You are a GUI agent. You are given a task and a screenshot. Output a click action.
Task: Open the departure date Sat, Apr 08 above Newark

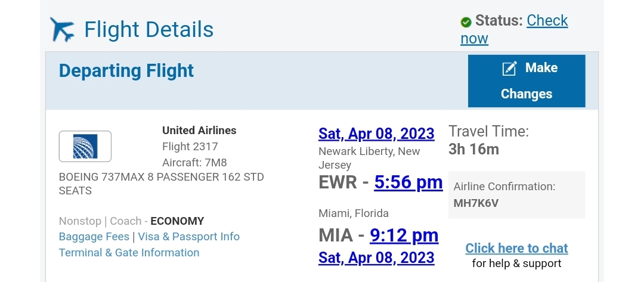(376, 133)
